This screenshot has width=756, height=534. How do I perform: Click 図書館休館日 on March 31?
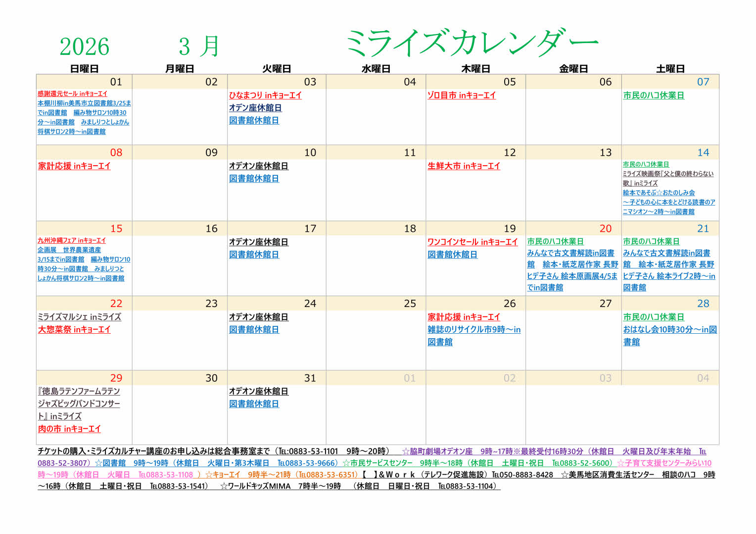click(x=254, y=404)
